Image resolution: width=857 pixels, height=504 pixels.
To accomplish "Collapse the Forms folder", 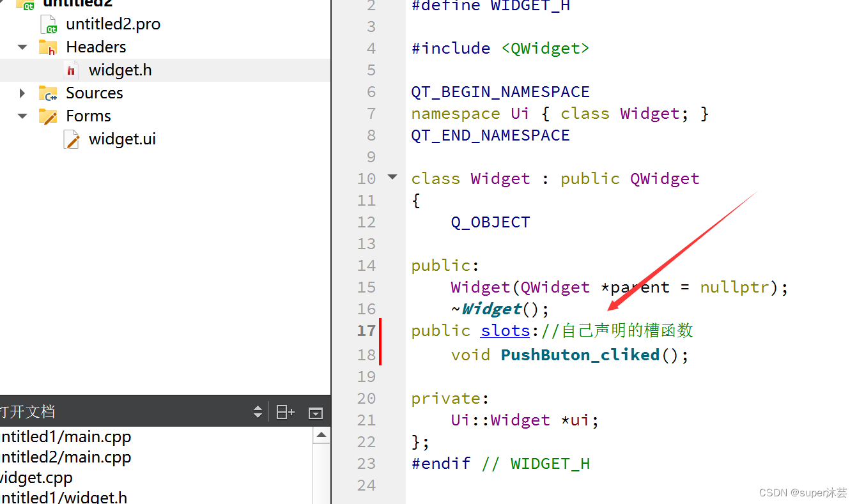I will click(23, 116).
